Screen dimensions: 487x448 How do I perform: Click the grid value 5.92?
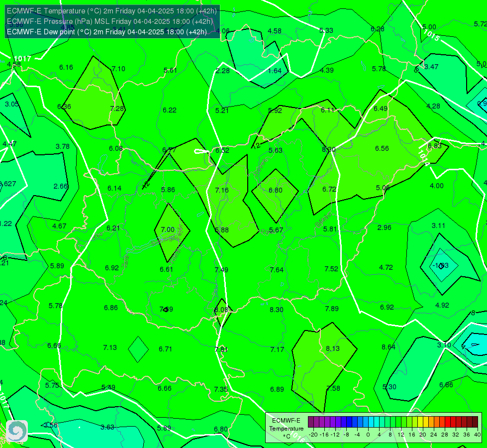tap(275, 111)
